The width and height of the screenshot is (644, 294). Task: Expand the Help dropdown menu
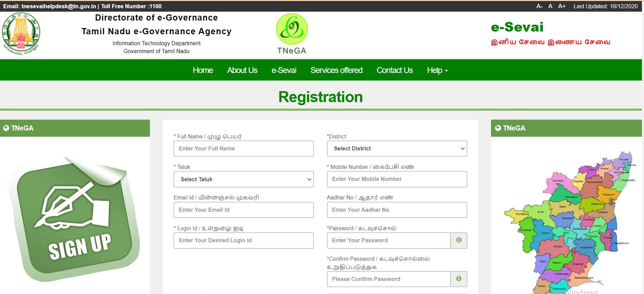tap(437, 70)
